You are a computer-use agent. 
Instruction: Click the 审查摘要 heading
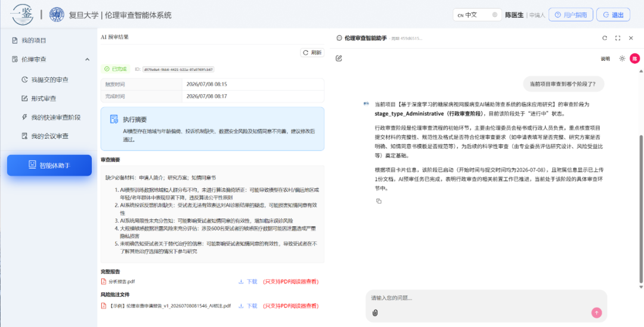(110, 160)
